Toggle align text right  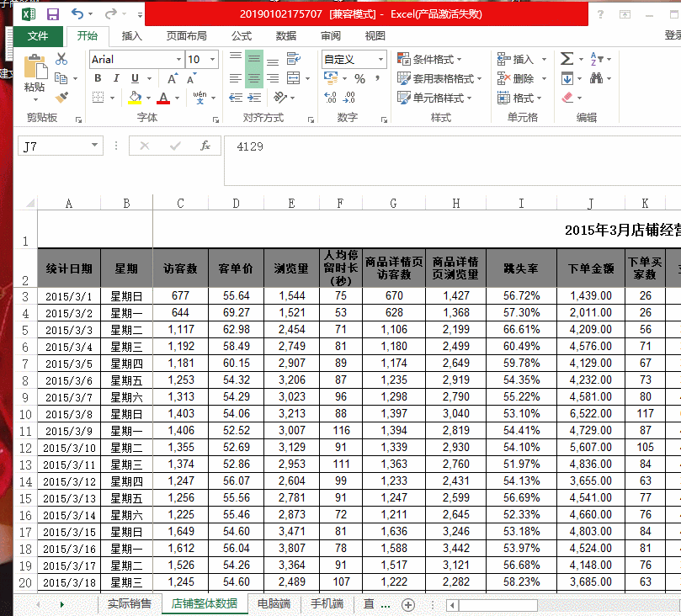[x=273, y=78]
